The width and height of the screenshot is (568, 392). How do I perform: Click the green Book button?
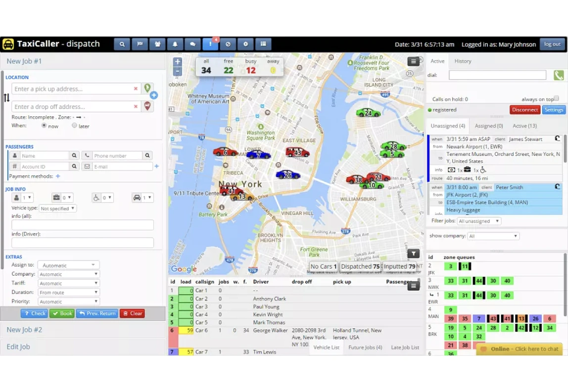(62, 313)
